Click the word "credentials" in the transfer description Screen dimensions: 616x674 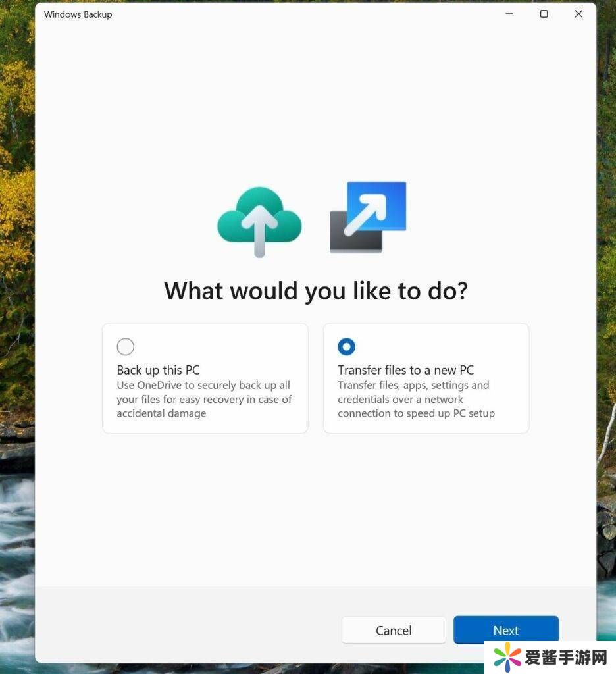pyautogui.click(x=364, y=400)
